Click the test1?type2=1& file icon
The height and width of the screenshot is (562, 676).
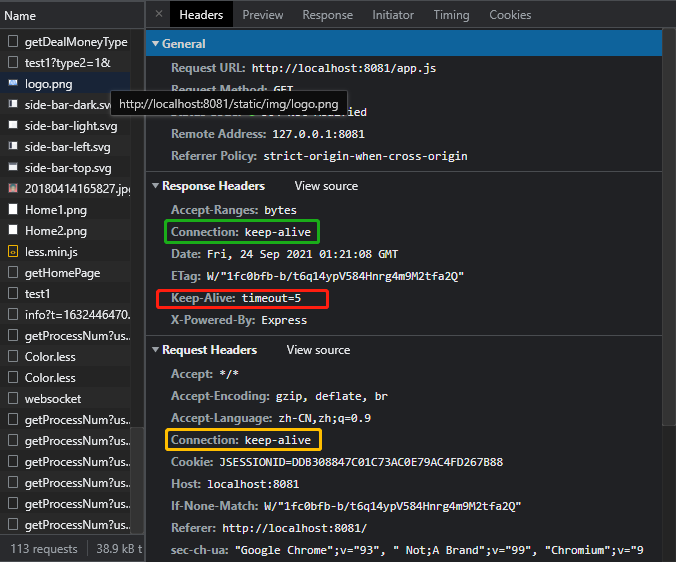[x=13, y=62]
